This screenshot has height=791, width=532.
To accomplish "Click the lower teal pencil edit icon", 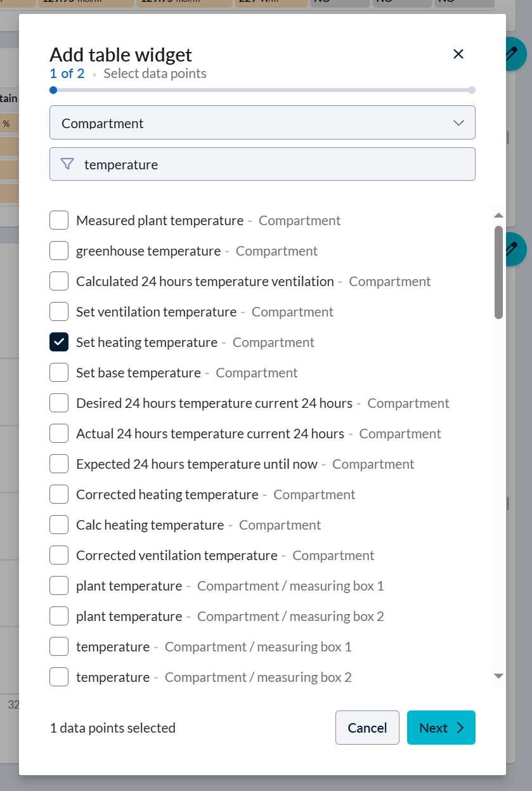I will coord(515,249).
